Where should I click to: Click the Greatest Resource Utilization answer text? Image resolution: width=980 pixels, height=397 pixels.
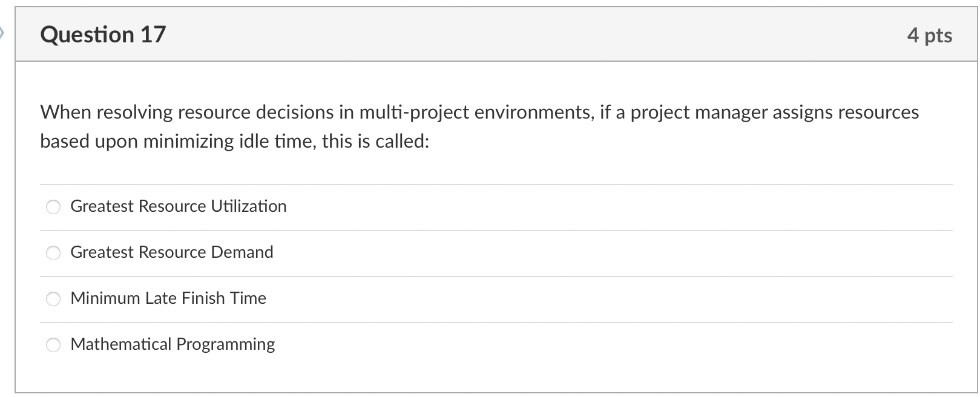point(179,206)
